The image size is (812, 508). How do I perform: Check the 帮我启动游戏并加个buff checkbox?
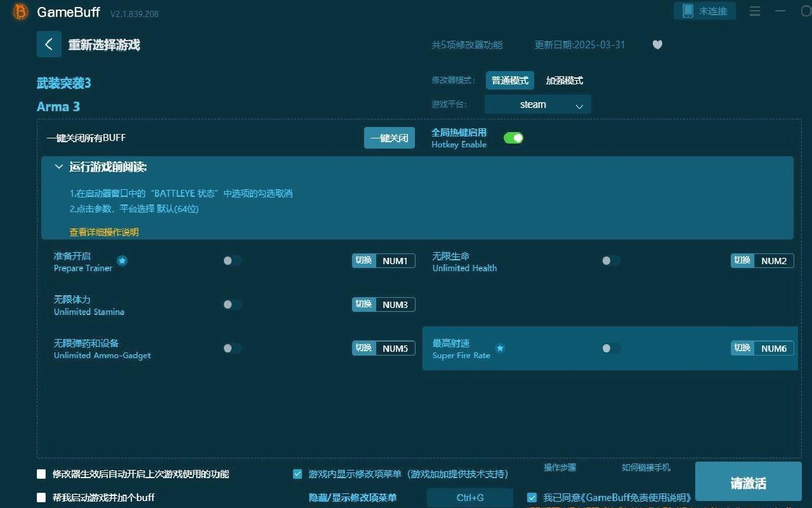click(41, 497)
